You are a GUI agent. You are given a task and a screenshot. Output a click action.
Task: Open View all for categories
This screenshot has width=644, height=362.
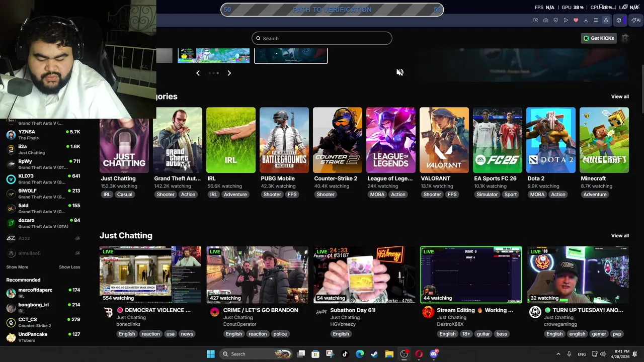tap(620, 97)
